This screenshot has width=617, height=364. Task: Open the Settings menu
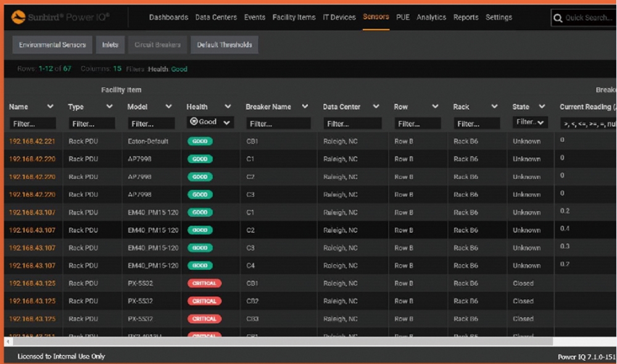pyautogui.click(x=499, y=17)
